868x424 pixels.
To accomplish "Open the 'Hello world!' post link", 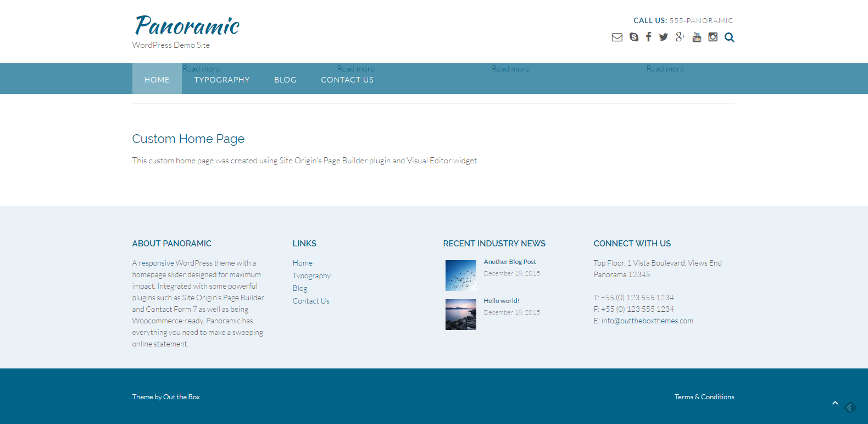I will 501,301.
